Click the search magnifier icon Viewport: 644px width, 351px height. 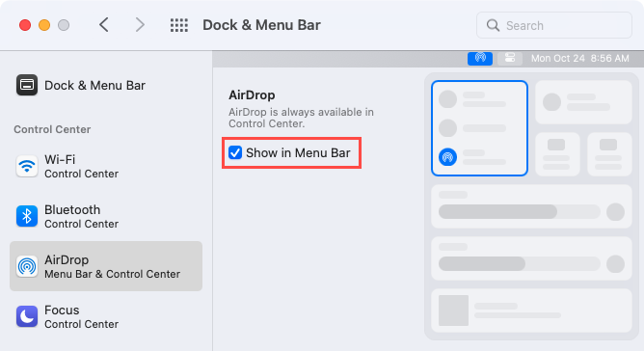click(x=493, y=25)
